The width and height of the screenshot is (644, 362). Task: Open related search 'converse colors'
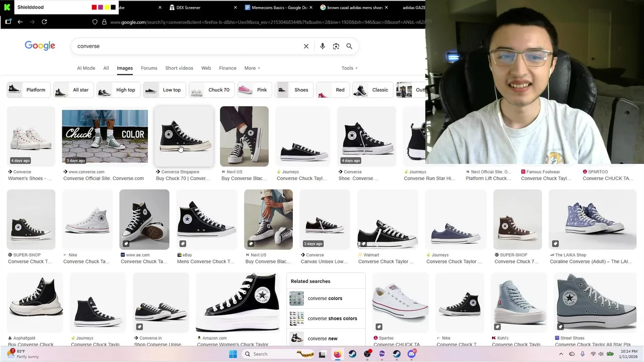pos(326,298)
